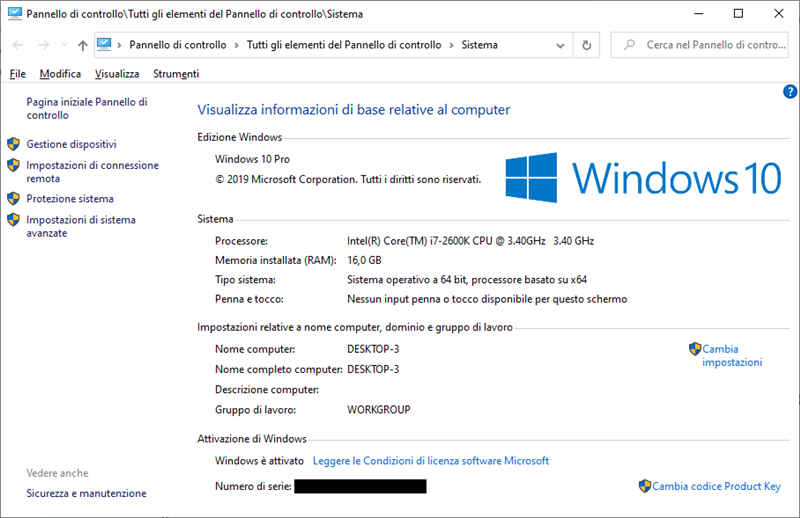The height and width of the screenshot is (518, 800).
Task: Click shield icon by Cambia codice Product Key
Action: pos(645,486)
